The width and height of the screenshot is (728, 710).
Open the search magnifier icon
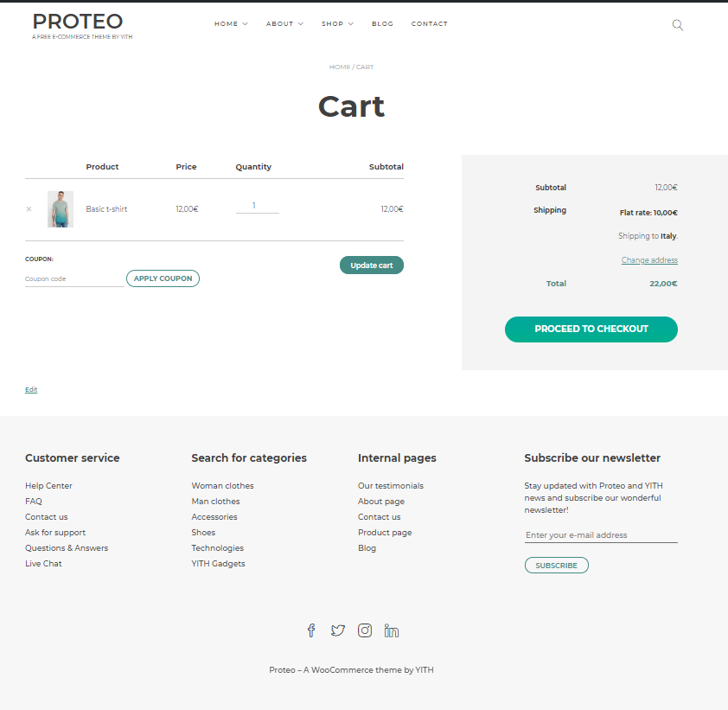point(677,25)
